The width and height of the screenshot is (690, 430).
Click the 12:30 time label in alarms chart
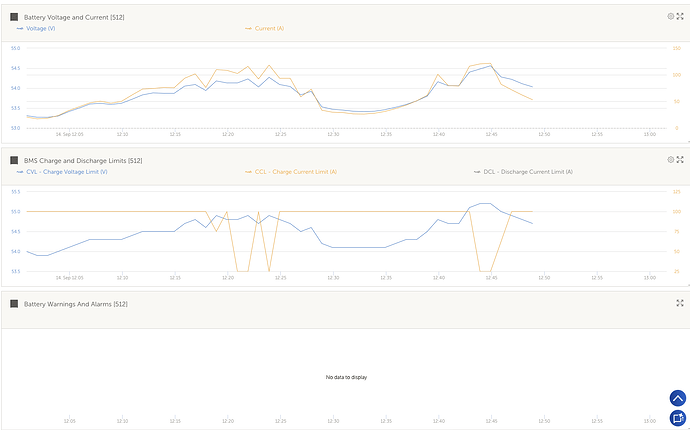(333, 421)
